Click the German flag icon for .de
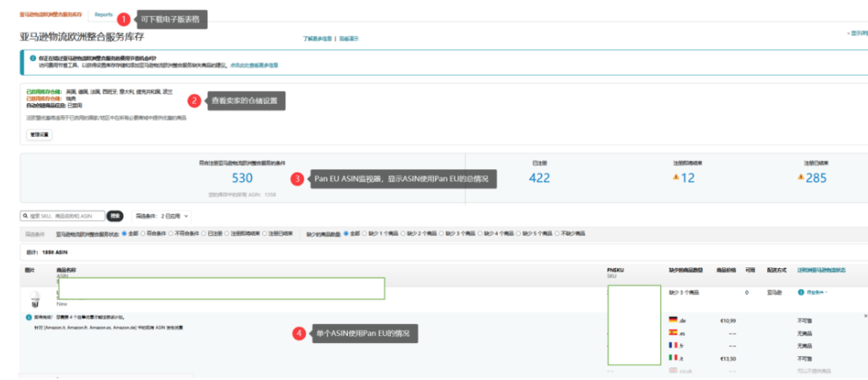 [673, 320]
